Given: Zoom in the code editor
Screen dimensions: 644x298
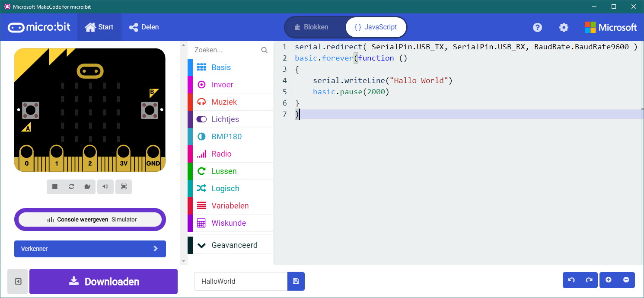Looking at the screenshot, I should point(609,280).
